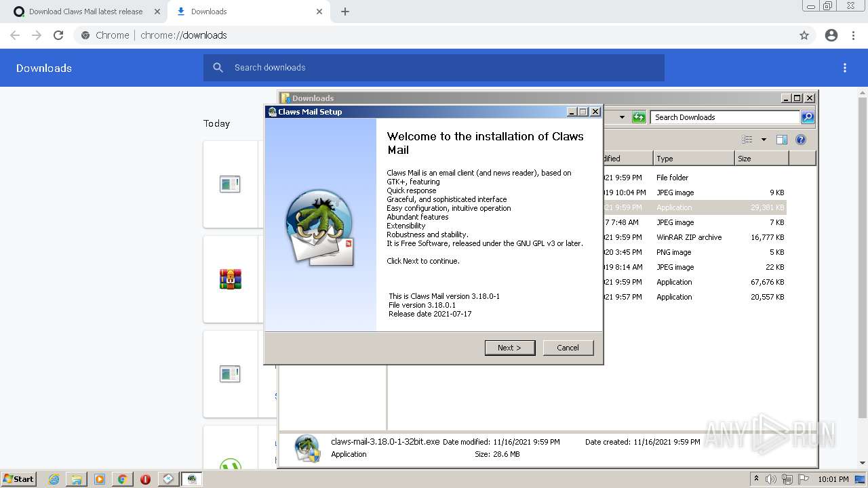Screen dimensions: 868x488
Task: Click Next in the Claws Mail Setup
Action: (x=510, y=348)
